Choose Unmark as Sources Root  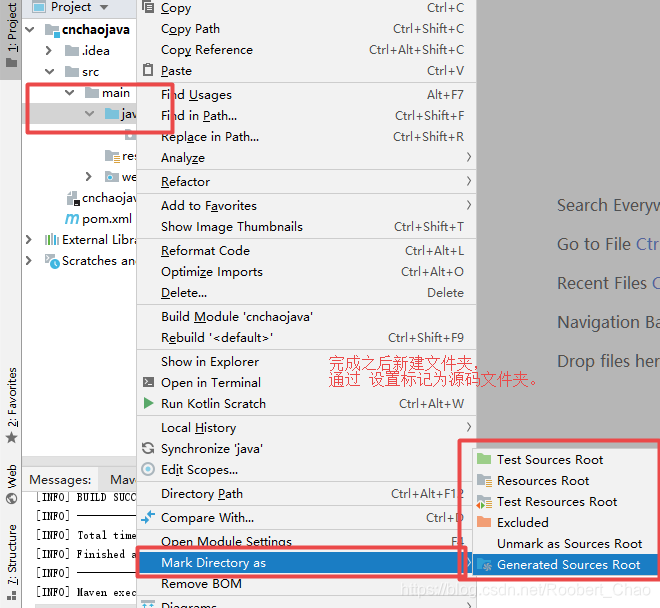(x=566, y=544)
